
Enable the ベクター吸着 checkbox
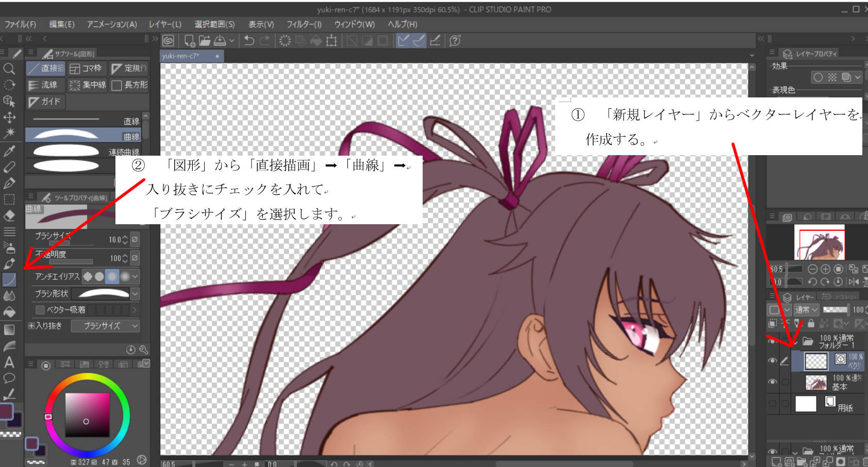pyautogui.click(x=40, y=310)
